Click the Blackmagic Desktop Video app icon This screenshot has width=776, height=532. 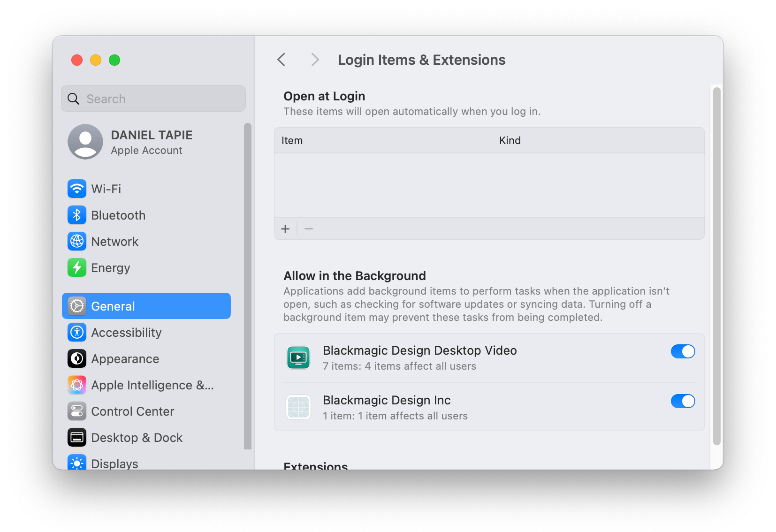pos(298,357)
